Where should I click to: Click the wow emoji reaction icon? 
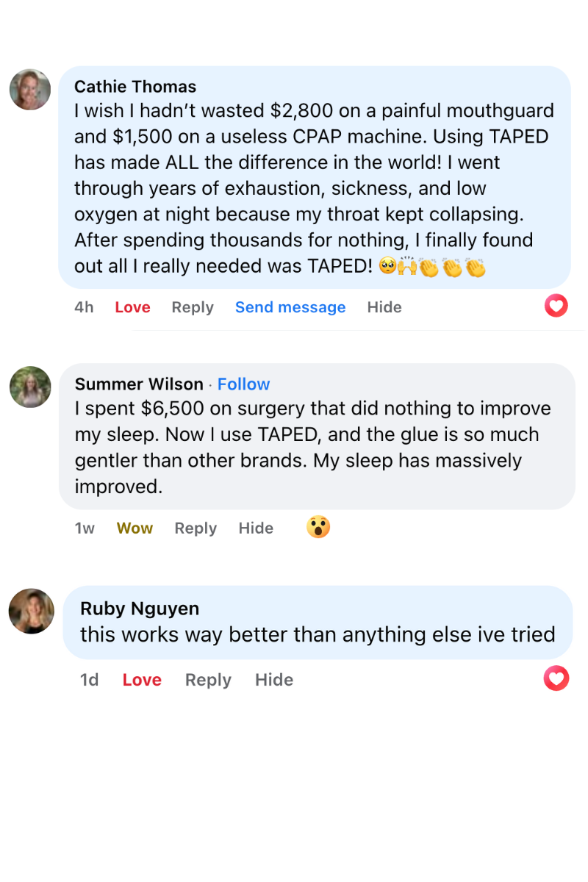coord(318,527)
